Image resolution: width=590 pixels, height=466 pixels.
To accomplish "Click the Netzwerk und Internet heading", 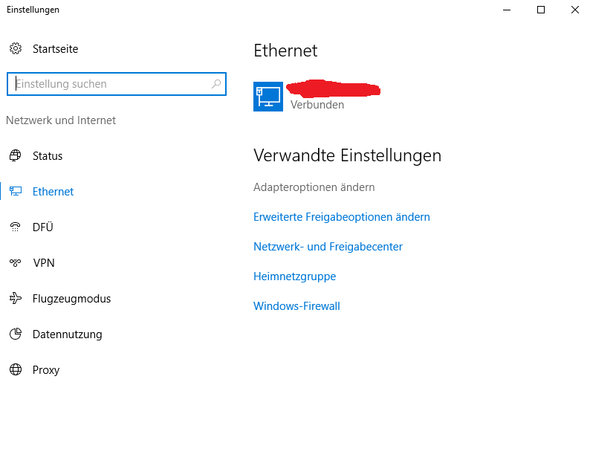I will point(61,120).
